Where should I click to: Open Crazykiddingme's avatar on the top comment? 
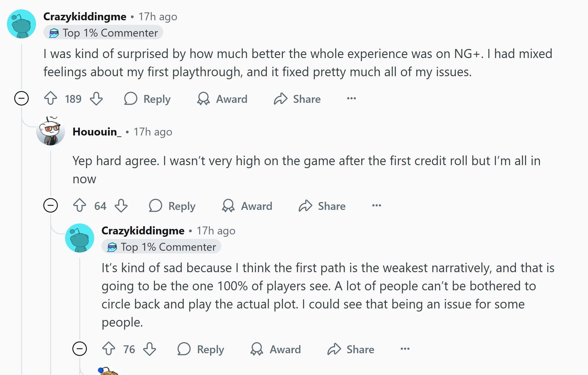coord(21,24)
